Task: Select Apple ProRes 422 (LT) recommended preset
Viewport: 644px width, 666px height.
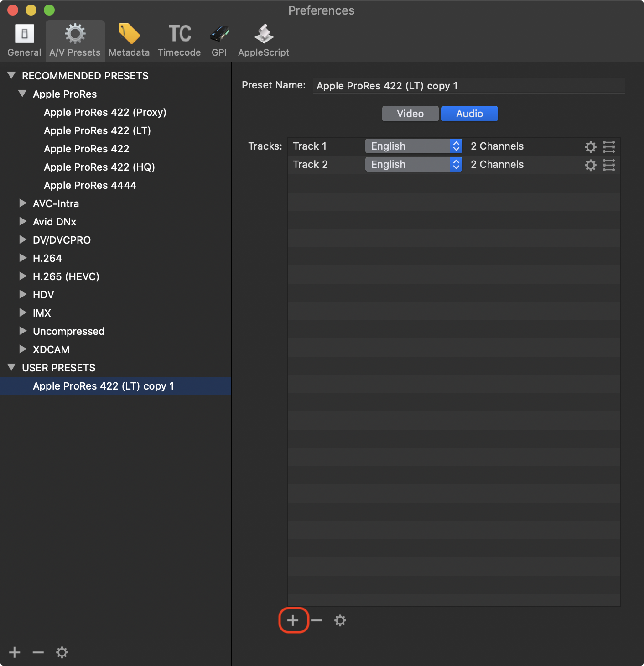Action: pos(97,130)
